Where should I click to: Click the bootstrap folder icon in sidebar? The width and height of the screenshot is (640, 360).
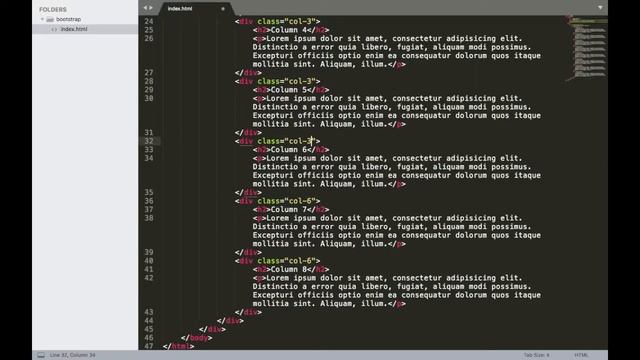point(50,19)
